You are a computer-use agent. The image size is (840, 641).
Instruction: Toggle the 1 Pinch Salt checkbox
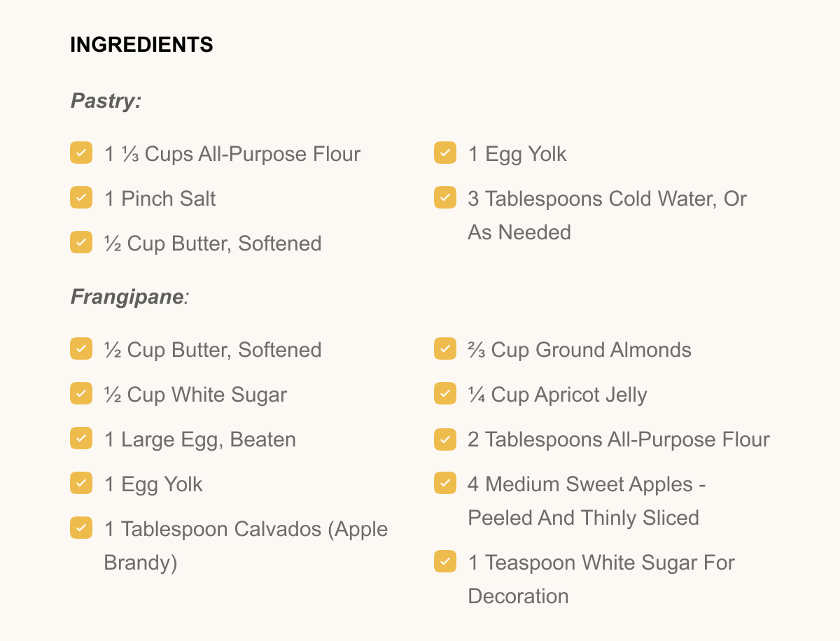point(81,198)
